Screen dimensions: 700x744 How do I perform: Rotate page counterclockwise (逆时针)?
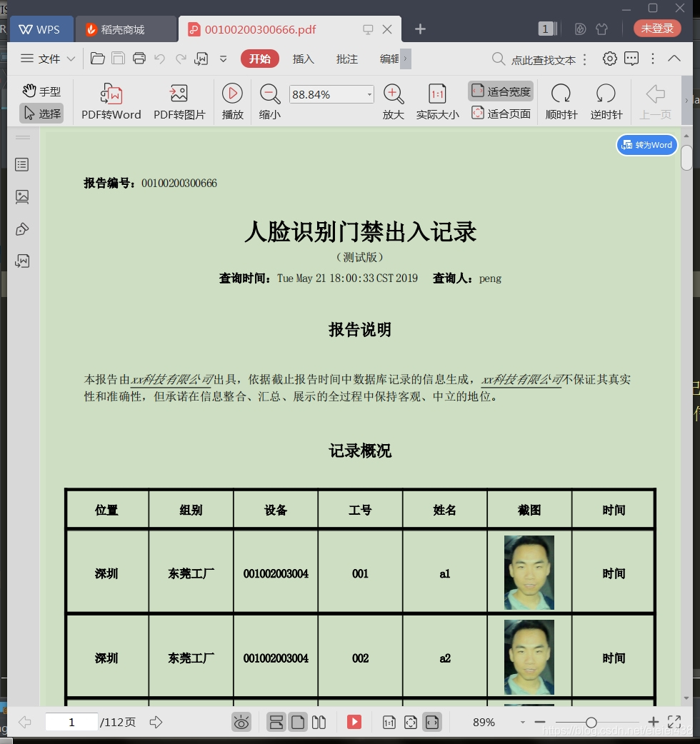tap(606, 101)
